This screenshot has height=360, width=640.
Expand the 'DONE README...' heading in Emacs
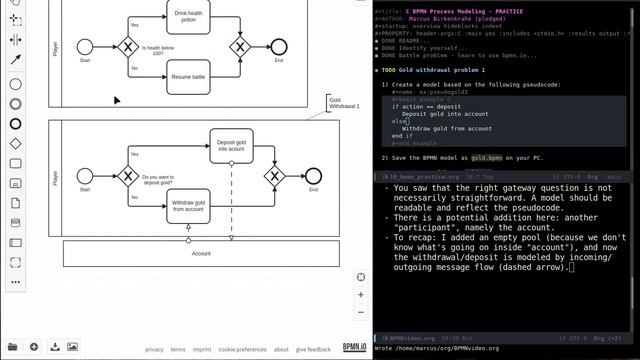pos(405,41)
